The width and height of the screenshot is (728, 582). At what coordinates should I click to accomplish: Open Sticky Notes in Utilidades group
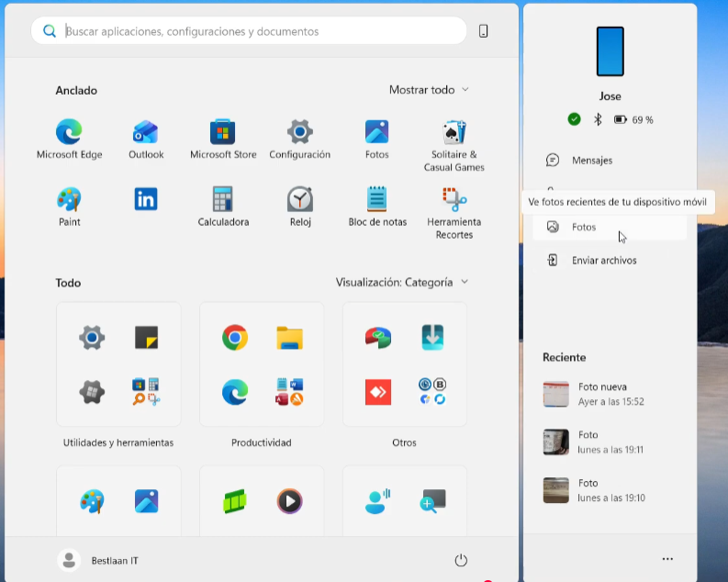click(x=146, y=338)
